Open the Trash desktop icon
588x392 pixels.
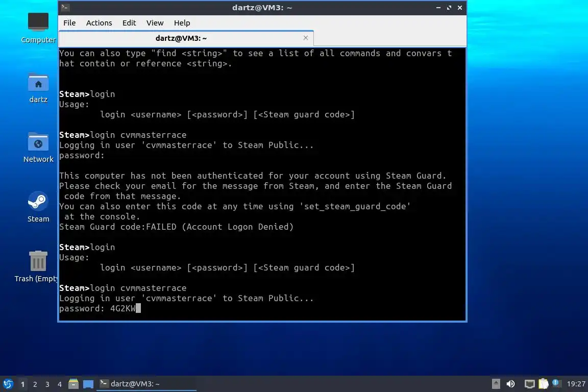click(x=36, y=266)
